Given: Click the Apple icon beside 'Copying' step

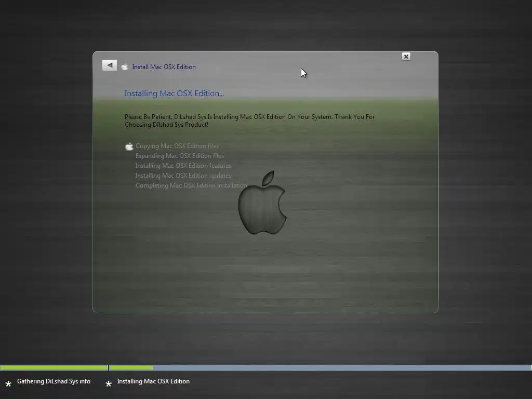Looking at the screenshot, I should pyautogui.click(x=129, y=147).
